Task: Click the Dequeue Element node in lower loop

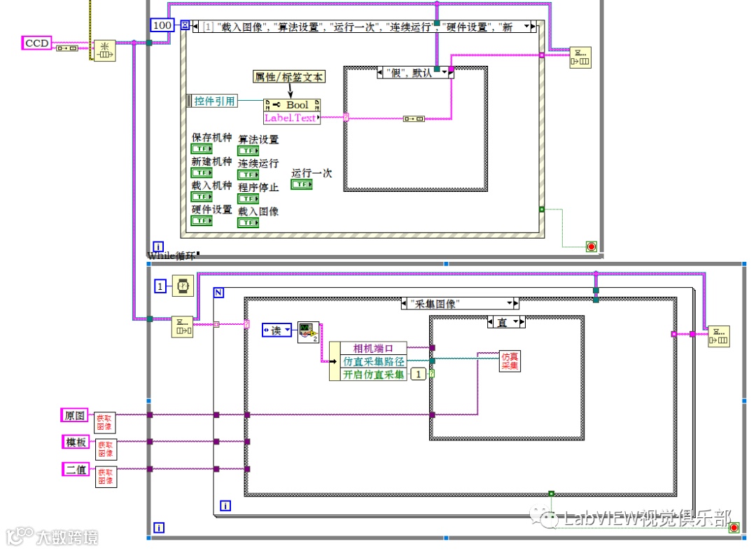Action: [182, 327]
